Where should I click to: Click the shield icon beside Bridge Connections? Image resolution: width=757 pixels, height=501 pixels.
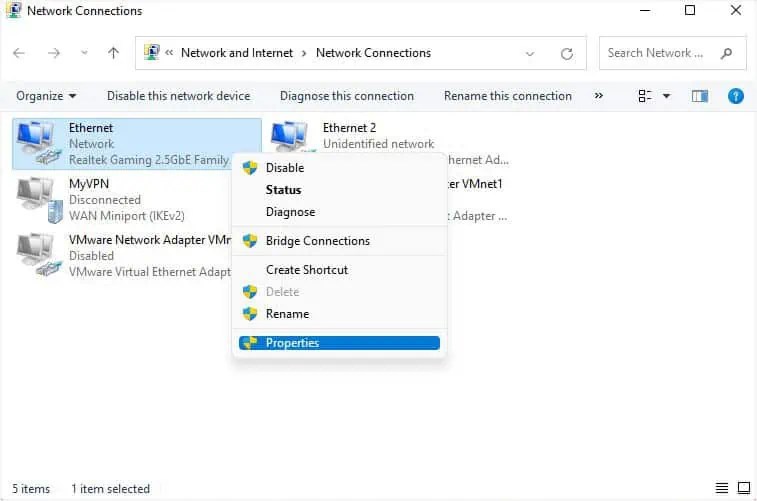click(250, 241)
